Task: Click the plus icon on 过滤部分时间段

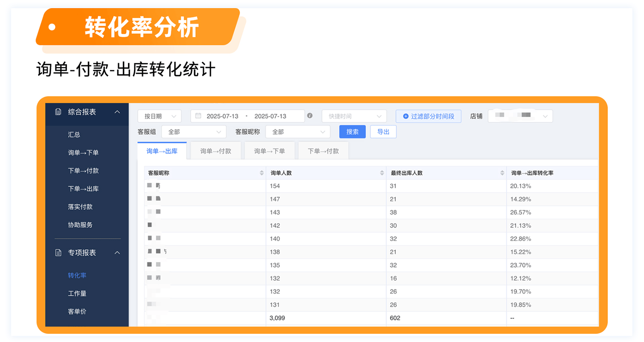Action: [406, 116]
